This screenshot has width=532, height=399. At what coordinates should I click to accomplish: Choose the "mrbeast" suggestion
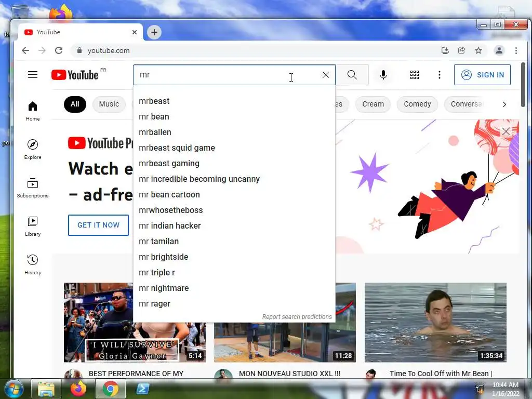click(x=234, y=101)
